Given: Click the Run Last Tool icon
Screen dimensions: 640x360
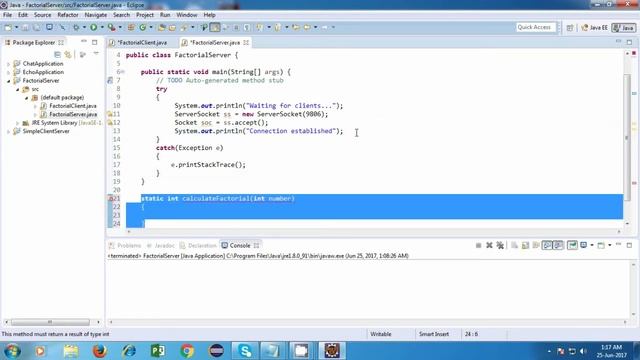Looking at the screenshot, I should coord(111,27).
